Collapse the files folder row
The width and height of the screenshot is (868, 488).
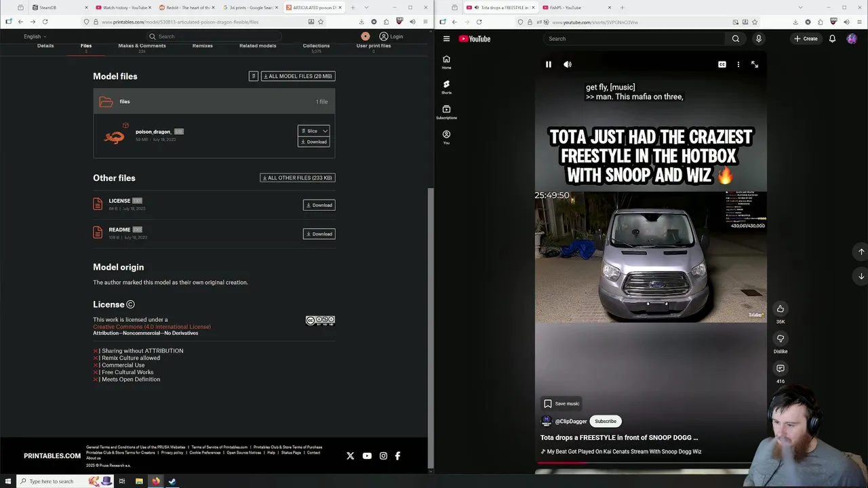tap(214, 102)
